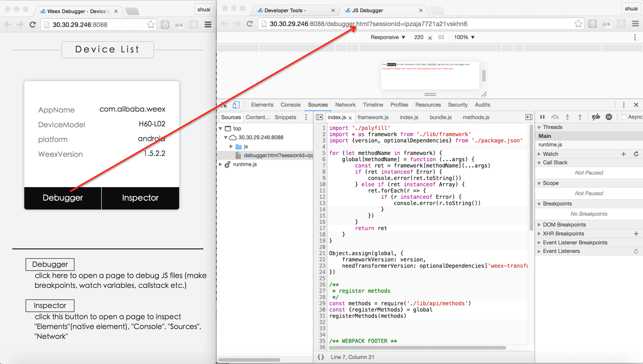
Task: Open the Sources navigator more options menu
Action: coord(306,117)
